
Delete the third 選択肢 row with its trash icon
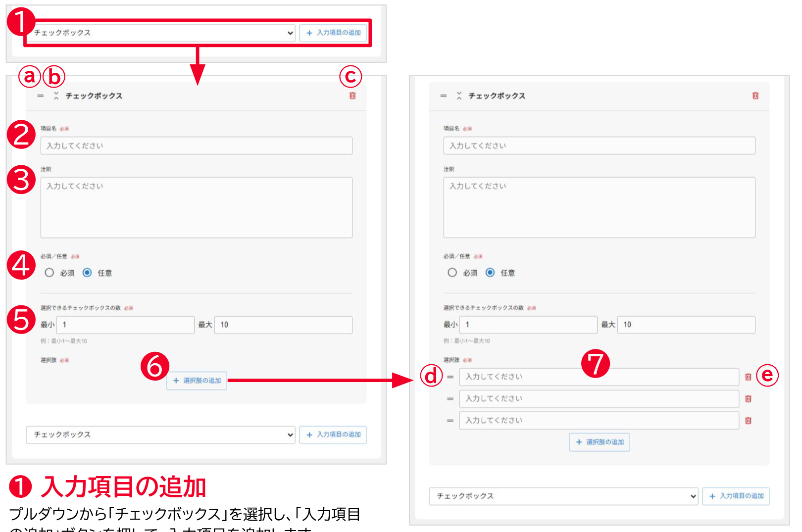pos(749,421)
